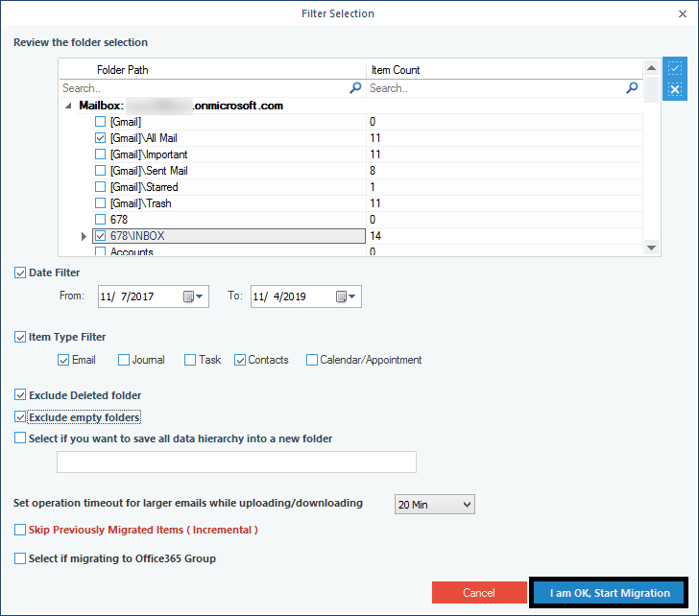Click the Cancel button
Viewport: 699px width, 616px height.
tap(479, 593)
